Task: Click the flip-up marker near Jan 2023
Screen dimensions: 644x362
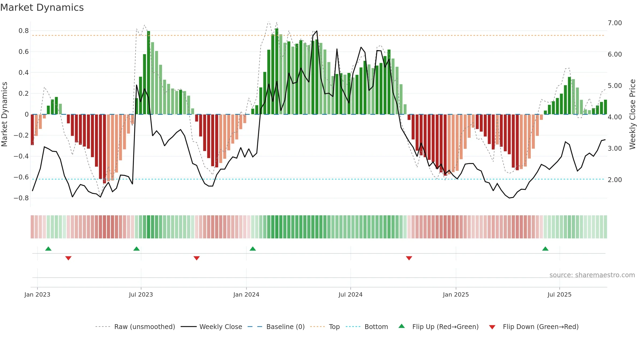Action: (48, 249)
